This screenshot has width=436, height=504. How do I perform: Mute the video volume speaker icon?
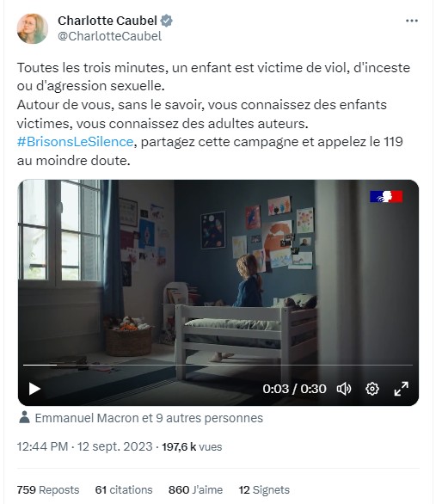click(x=343, y=389)
